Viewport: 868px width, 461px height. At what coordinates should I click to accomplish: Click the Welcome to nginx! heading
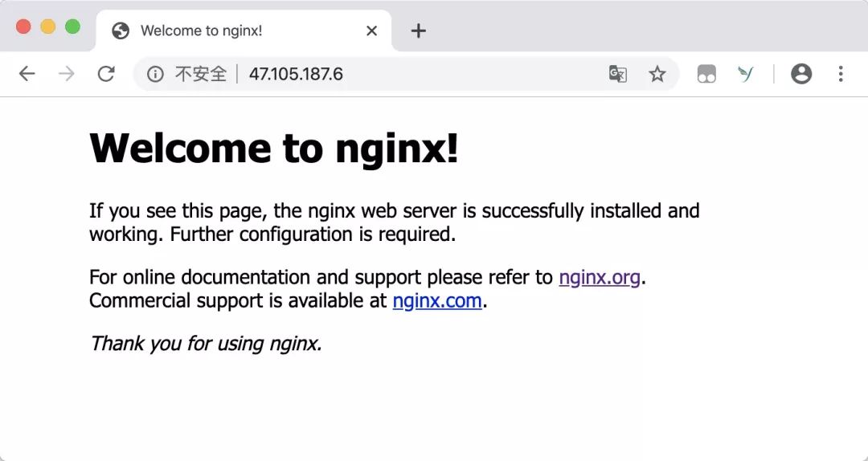pyautogui.click(x=274, y=148)
